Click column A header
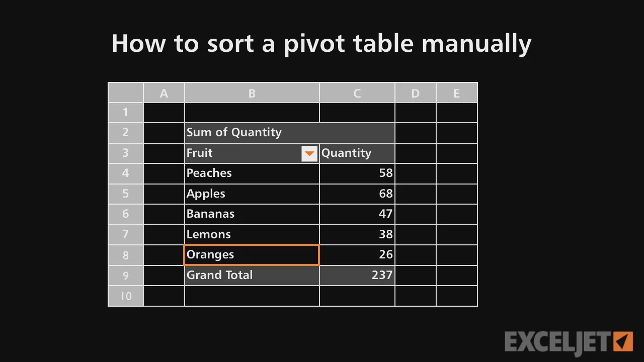The height and width of the screenshot is (362, 644). tap(164, 94)
